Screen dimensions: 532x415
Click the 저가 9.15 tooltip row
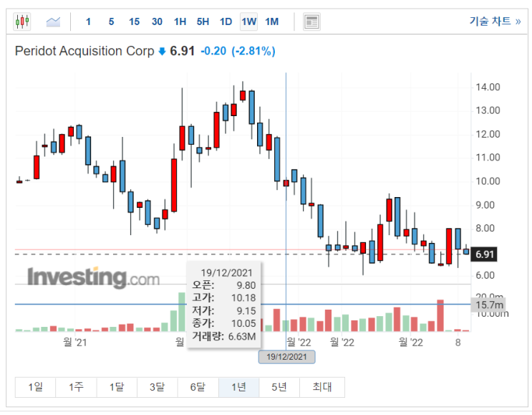(x=224, y=311)
